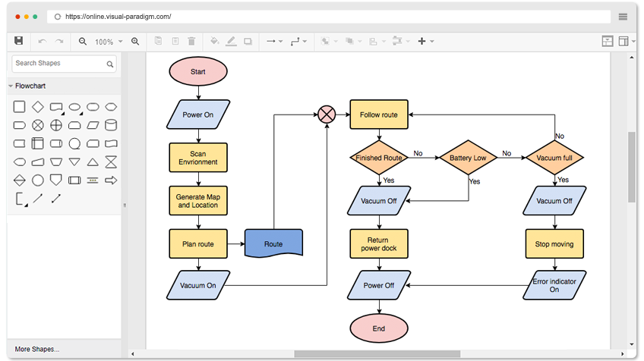Image resolution: width=644 pixels, height=361 pixels.
Task: Open the send-to-back arrange dropdown
Action: tap(353, 42)
